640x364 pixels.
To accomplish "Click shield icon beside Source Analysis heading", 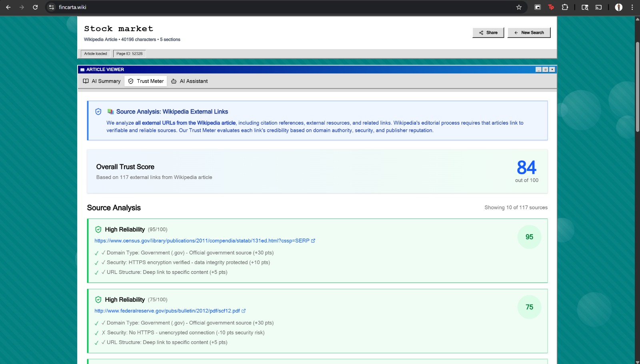I will (98, 112).
